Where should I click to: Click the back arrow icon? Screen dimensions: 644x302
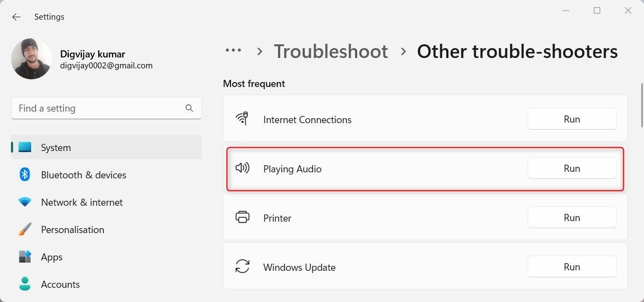tap(16, 17)
